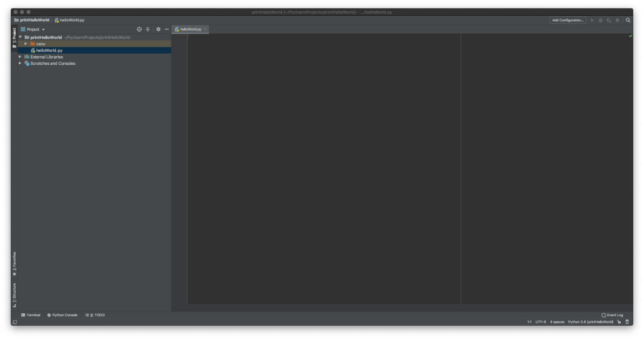The width and height of the screenshot is (644, 339).
Task: Click the lock icon in status bar
Action: click(619, 322)
